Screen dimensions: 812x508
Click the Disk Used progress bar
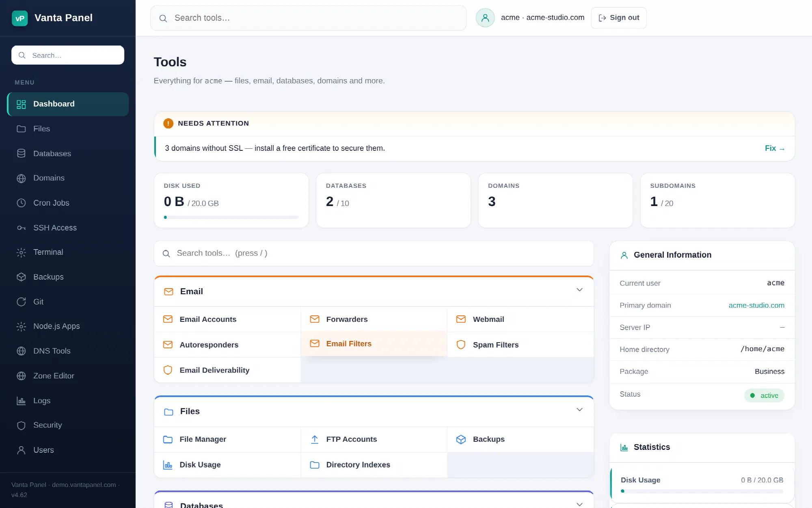(x=231, y=217)
